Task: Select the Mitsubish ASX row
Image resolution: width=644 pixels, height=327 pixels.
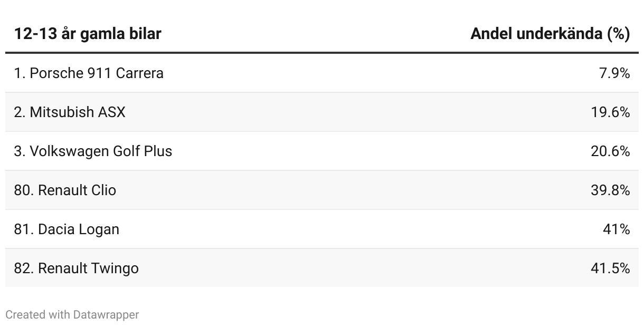Action: (x=322, y=112)
